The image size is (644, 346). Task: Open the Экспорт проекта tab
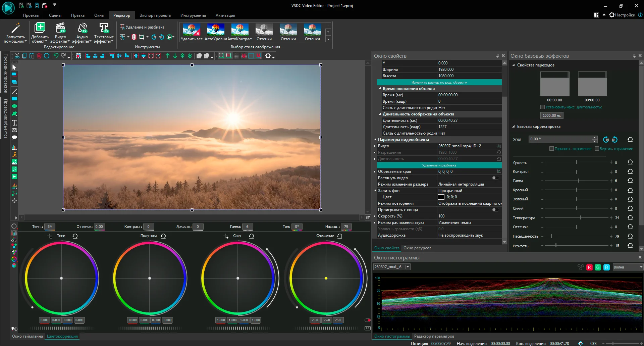(x=155, y=15)
